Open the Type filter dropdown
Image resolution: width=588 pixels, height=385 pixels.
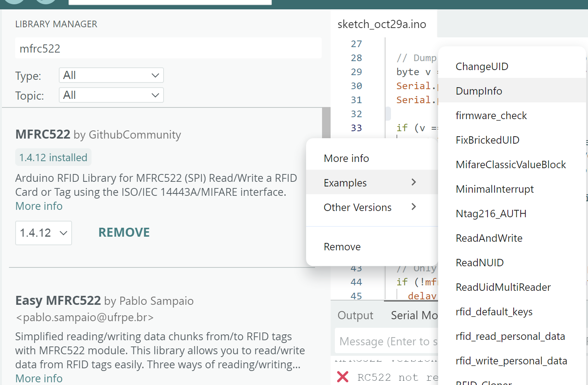pos(111,75)
